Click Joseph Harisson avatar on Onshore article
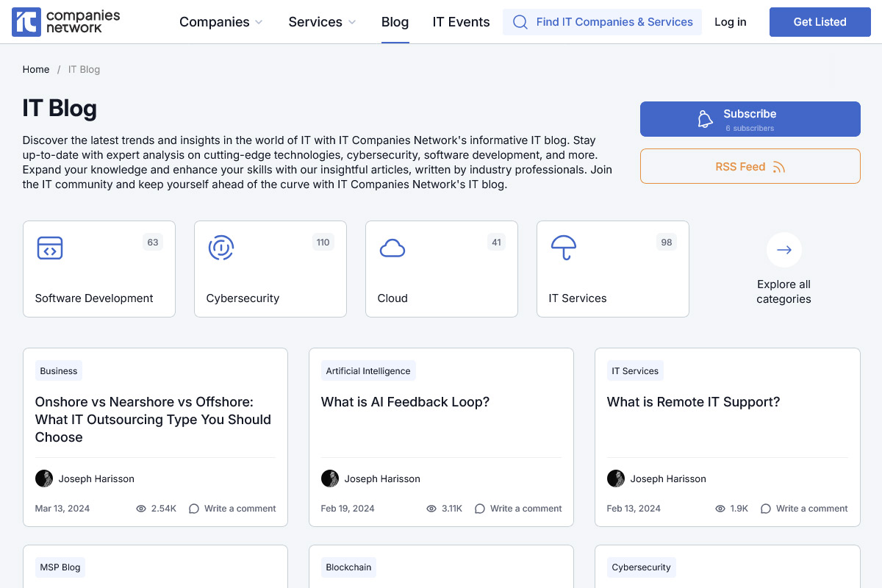This screenshot has height=588, width=882. click(x=44, y=478)
